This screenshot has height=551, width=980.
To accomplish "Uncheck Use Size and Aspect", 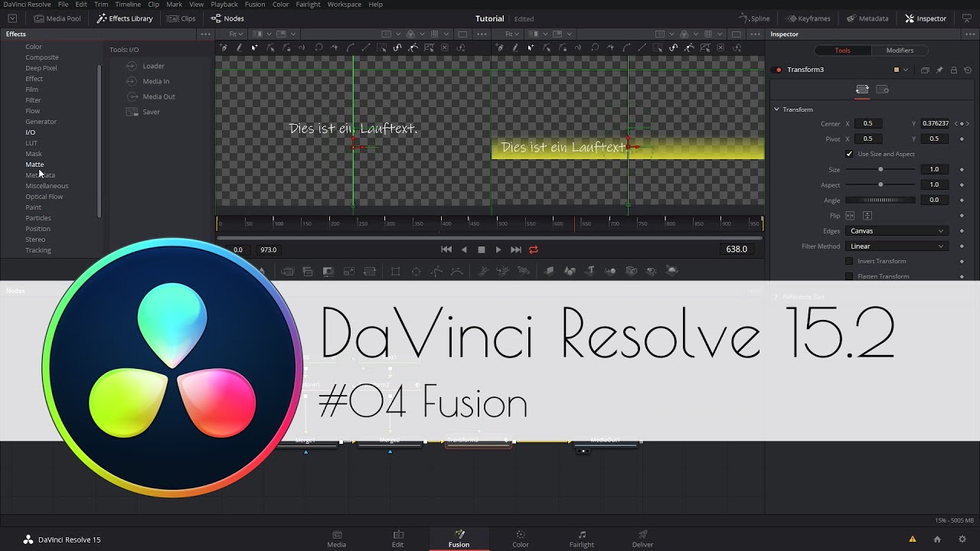I will 849,154.
